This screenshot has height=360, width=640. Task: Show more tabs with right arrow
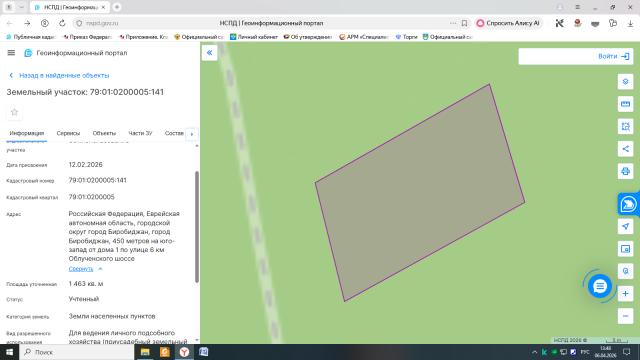tap(192, 134)
